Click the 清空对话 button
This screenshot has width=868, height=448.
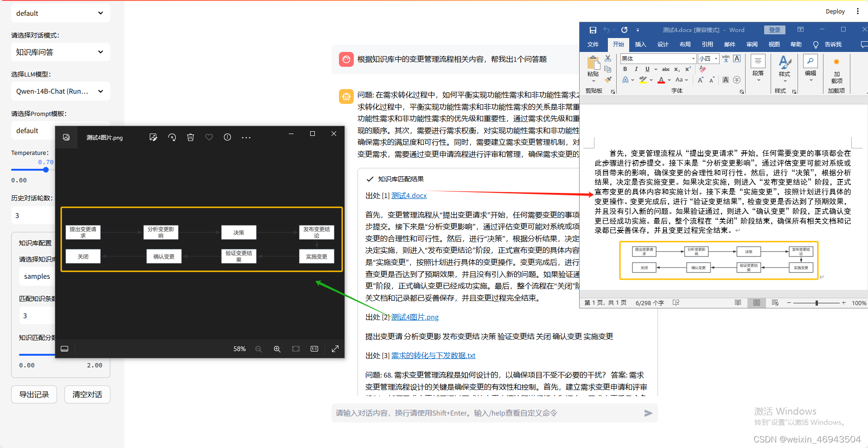pos(87,394)
